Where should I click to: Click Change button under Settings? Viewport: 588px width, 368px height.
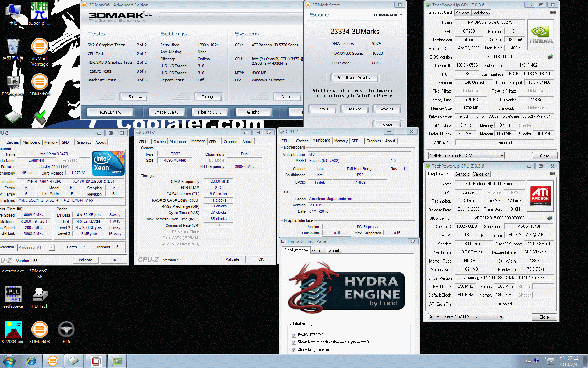pos(209,97)
